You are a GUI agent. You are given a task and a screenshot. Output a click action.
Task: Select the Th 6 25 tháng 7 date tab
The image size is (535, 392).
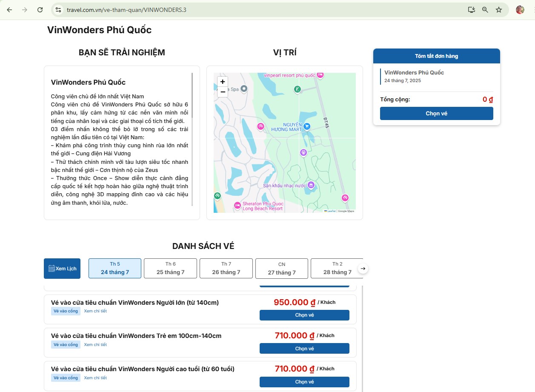[171, 269]
